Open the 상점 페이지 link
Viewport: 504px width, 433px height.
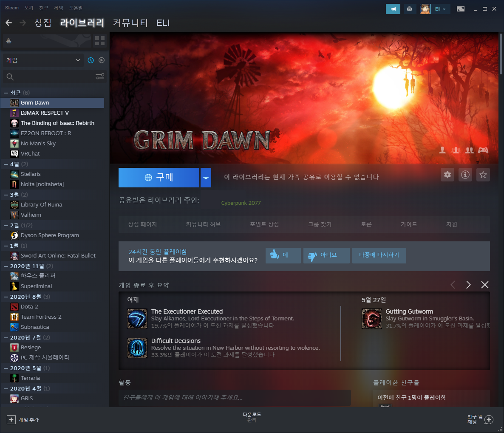click(x=142, y=224)
